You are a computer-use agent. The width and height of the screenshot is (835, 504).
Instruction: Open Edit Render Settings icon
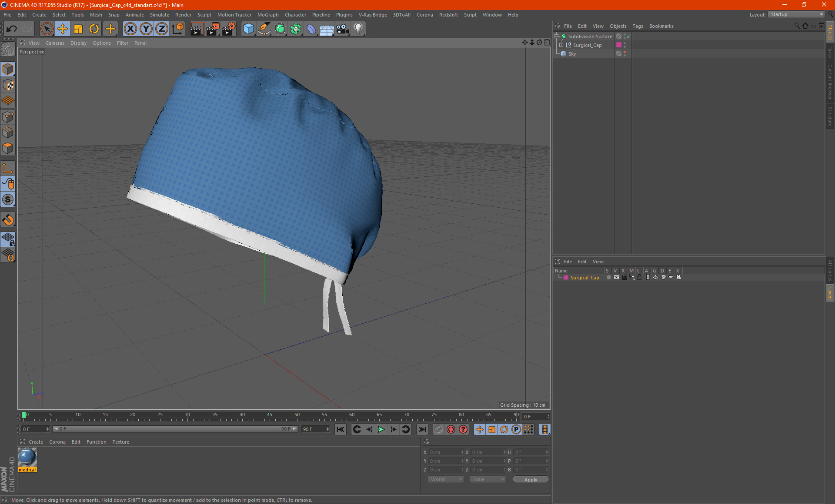[229, 29]
